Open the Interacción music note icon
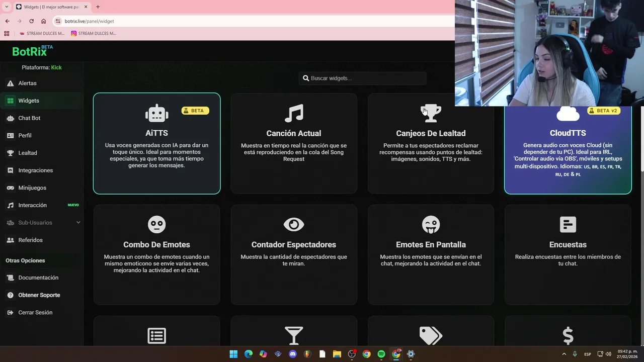Viewport: 644px width, 362px height. pyautogui.click(x=10, y=205)
